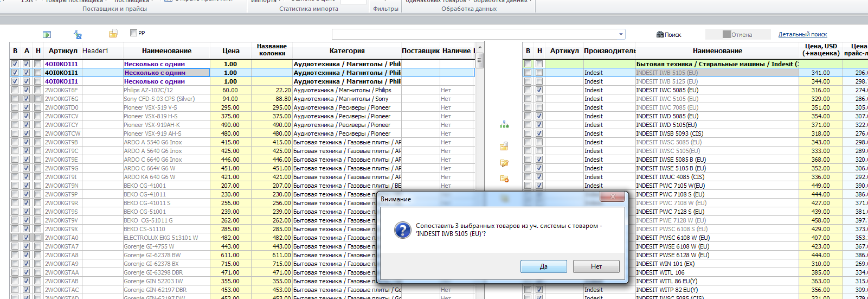
Task: Select the INDESIT IWUC 4085 (CIS) row
Action: click(717, 177)
